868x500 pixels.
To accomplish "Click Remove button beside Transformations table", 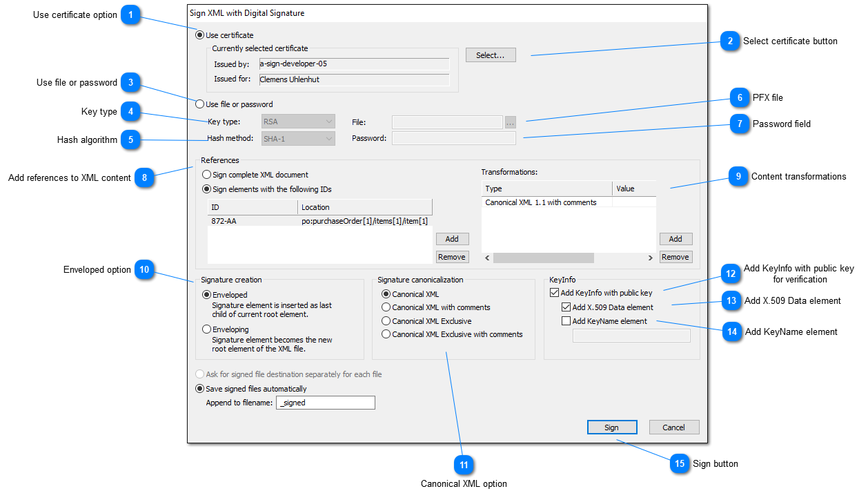I will coord(675,257).
